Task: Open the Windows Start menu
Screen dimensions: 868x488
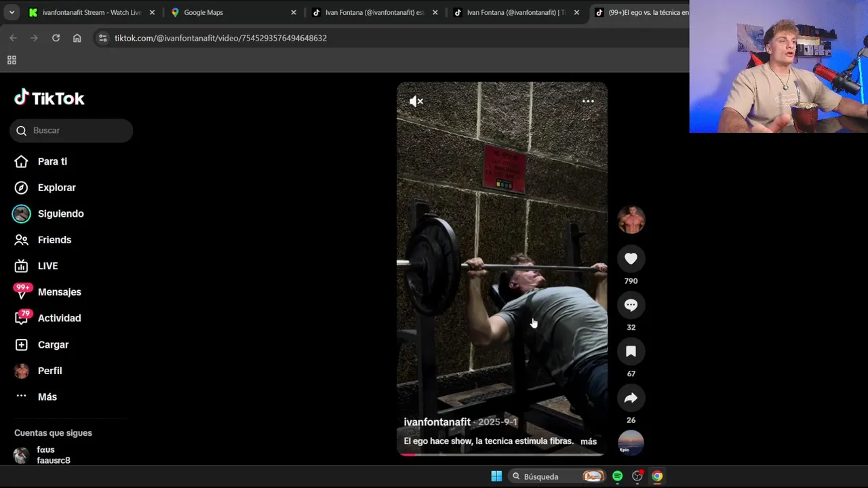Action: click(x=496, y=476)
